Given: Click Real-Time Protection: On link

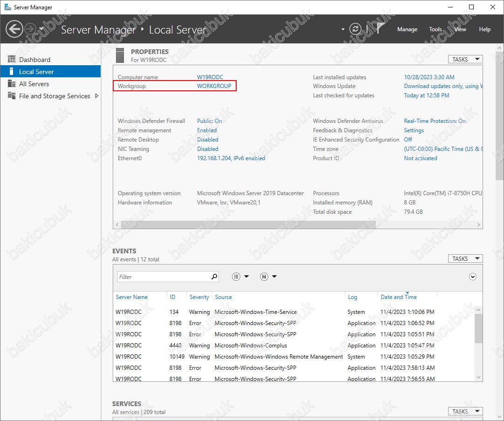Looking at the screenshot, I should pos(435,121).
